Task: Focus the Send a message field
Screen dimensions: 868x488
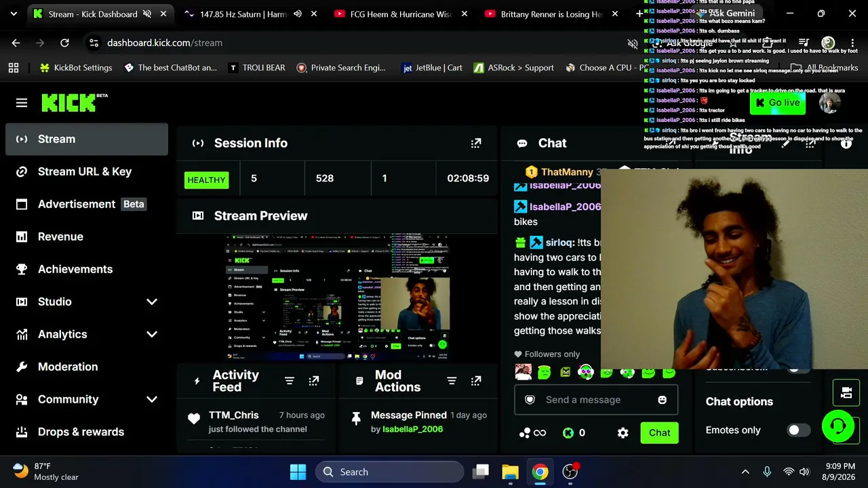Action: coord(596,400)
